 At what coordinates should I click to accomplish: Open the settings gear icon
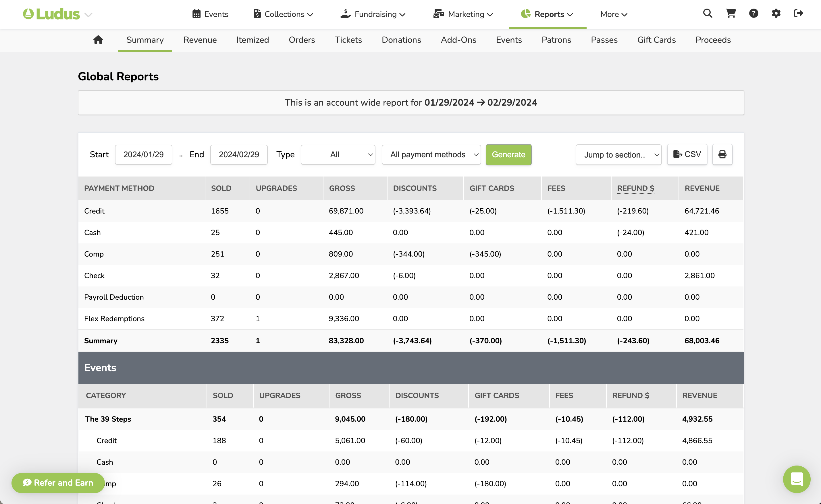pos(776,14)
